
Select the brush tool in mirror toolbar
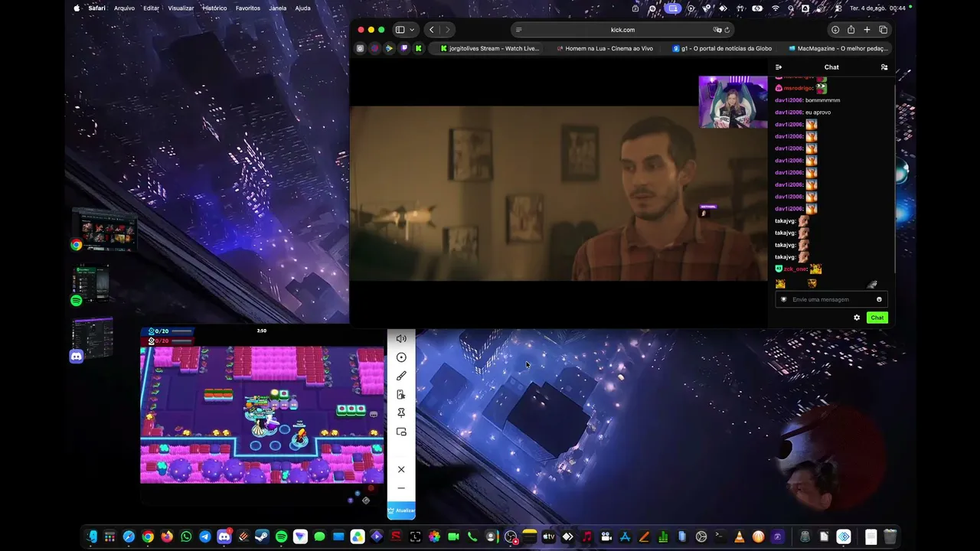(x=401, y=376)
